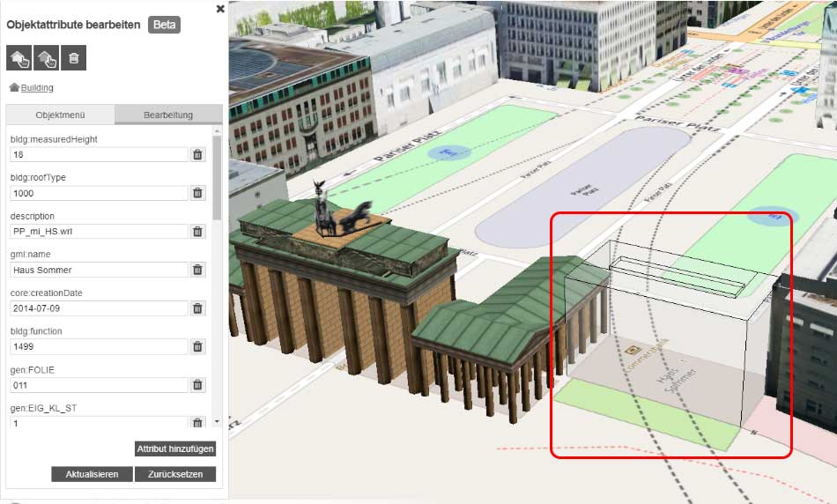
Task: Edit the bldg:function field 1499
Action: [100, 346]
